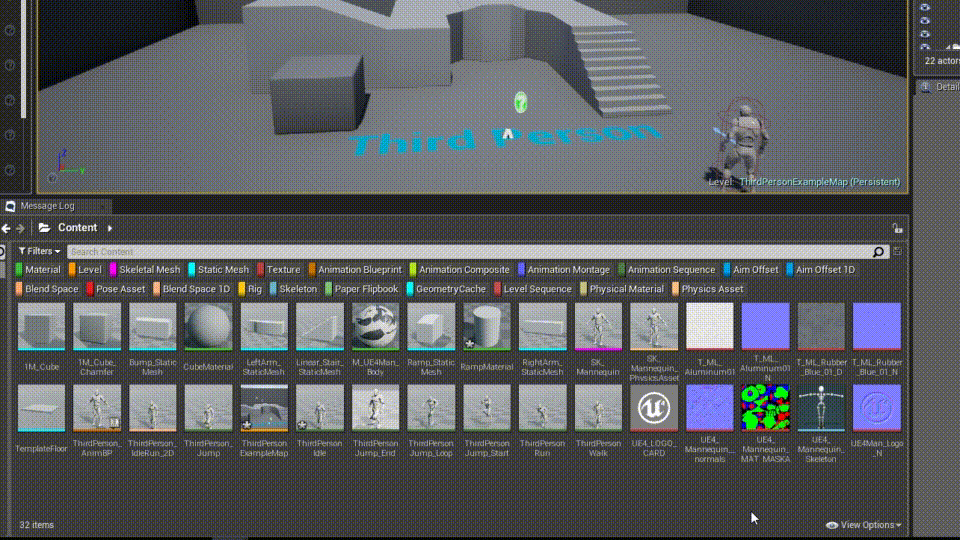Select the player start capsule in viewport
This screenshot has height=540, width=960.
[520, 102]
